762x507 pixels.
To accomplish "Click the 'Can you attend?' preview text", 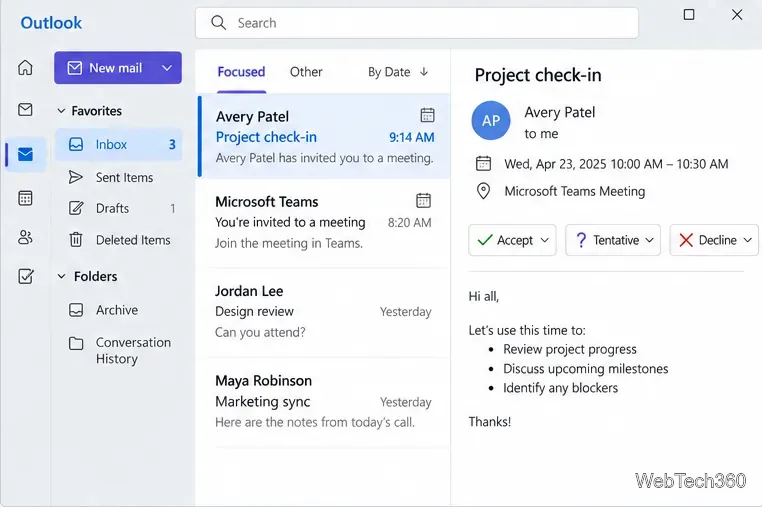I will click(260, 332).
